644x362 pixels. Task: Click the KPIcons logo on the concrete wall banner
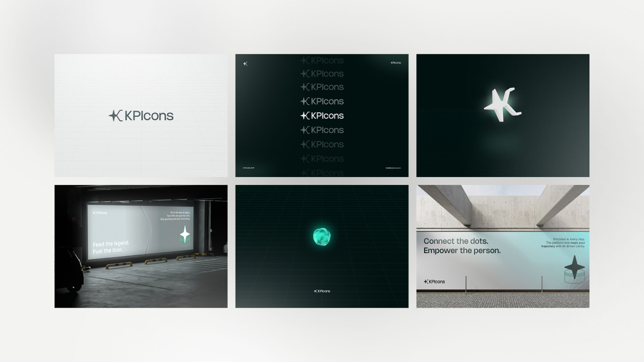434,282
